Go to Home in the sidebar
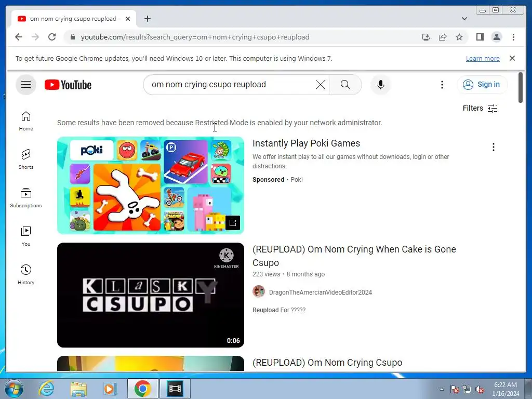 pos(26,121)
